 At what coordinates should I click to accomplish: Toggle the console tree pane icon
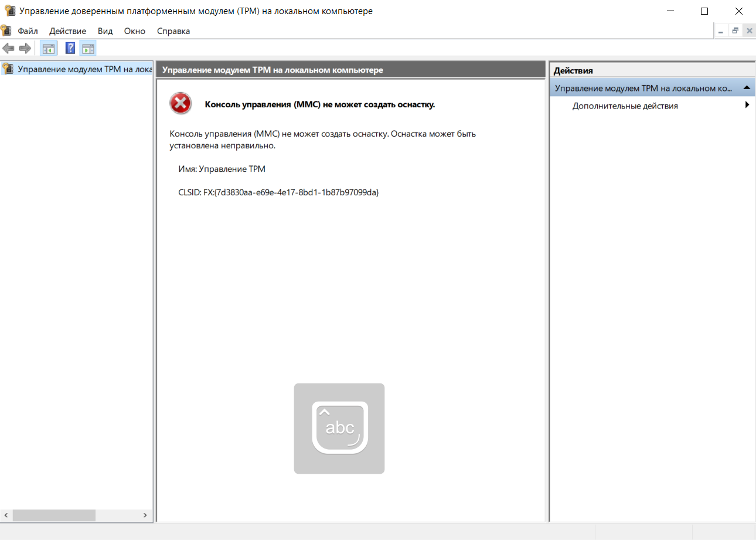(49, 48)
